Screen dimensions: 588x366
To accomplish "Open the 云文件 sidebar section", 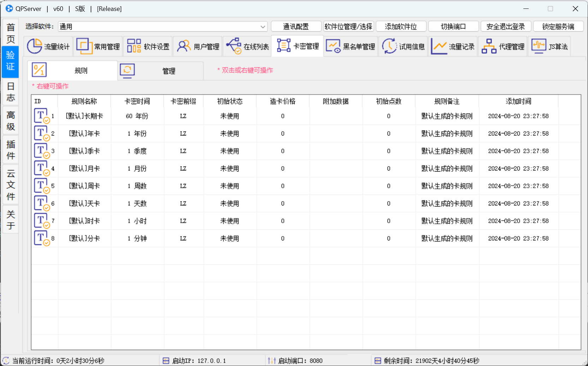I will [10, 185].
